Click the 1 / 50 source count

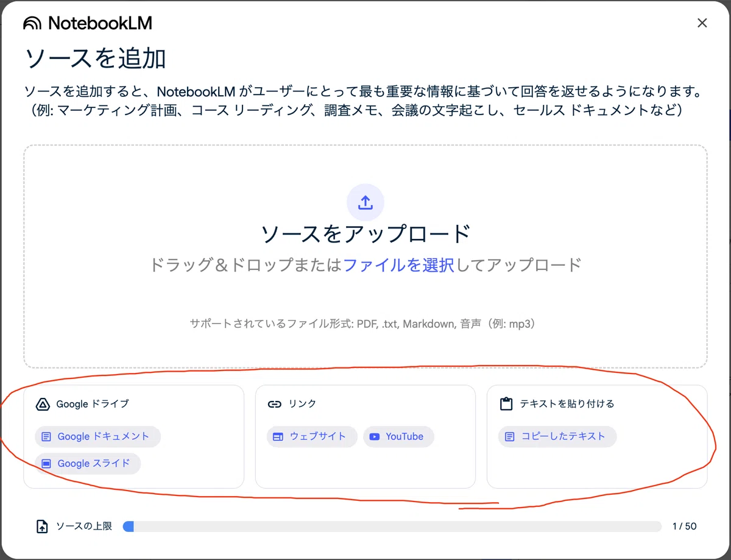[684, 526]
